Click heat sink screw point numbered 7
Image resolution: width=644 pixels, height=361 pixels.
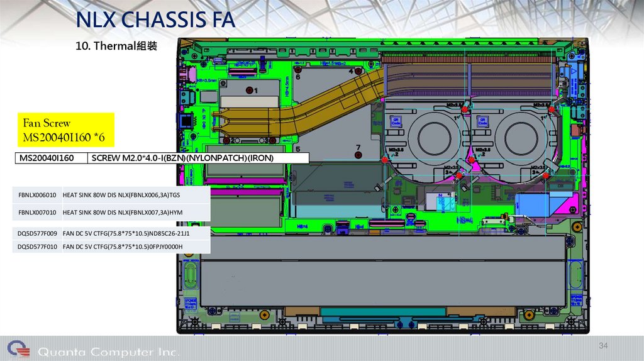(358, 155)
